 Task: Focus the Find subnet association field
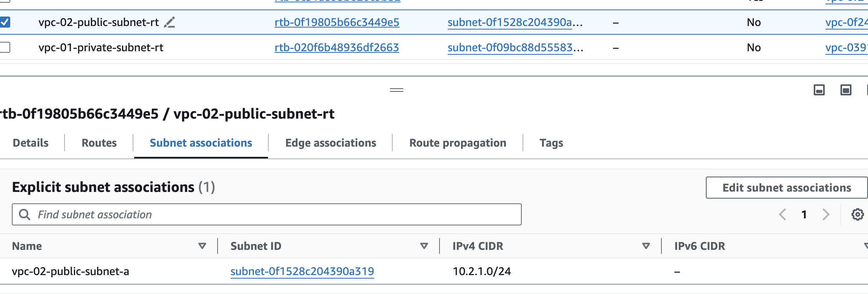point(275,215)
